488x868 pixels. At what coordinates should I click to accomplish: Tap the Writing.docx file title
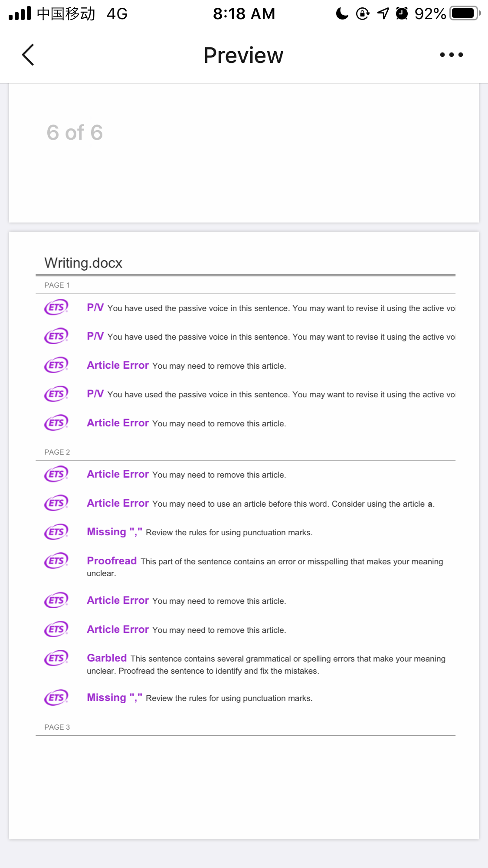coord(83,263)
